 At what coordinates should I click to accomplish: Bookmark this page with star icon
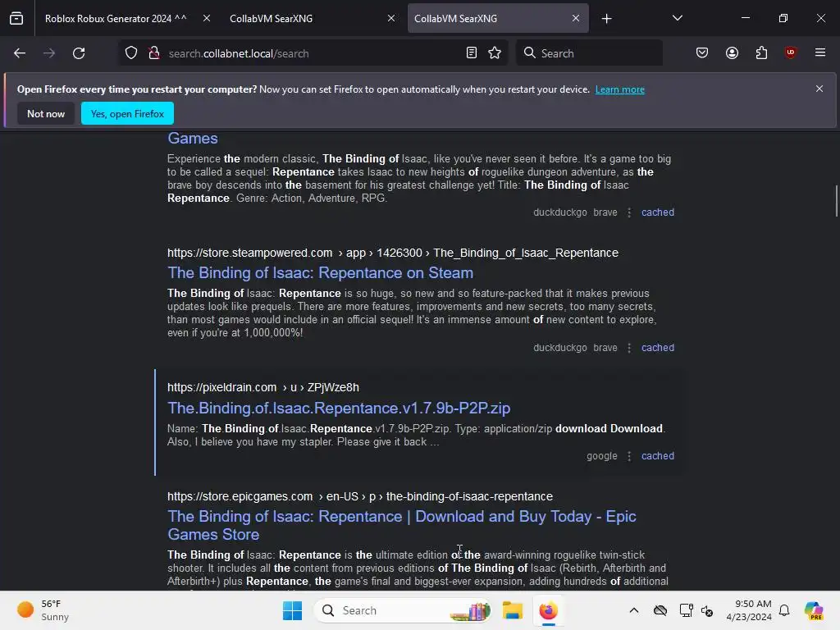(495, 53)
